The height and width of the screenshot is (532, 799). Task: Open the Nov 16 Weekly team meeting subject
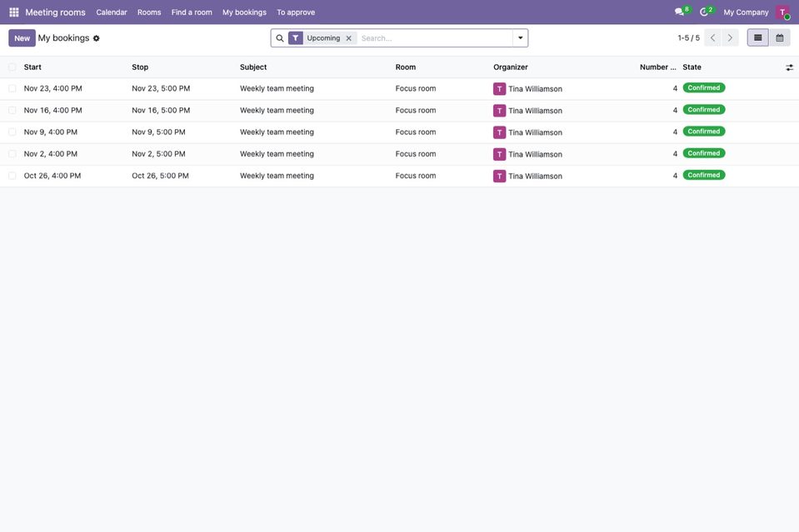pos(277,111)
